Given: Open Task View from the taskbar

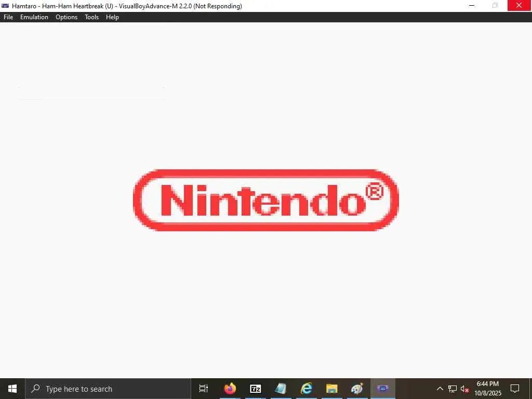Looking at the screenshot, I should tap(204, 389).
